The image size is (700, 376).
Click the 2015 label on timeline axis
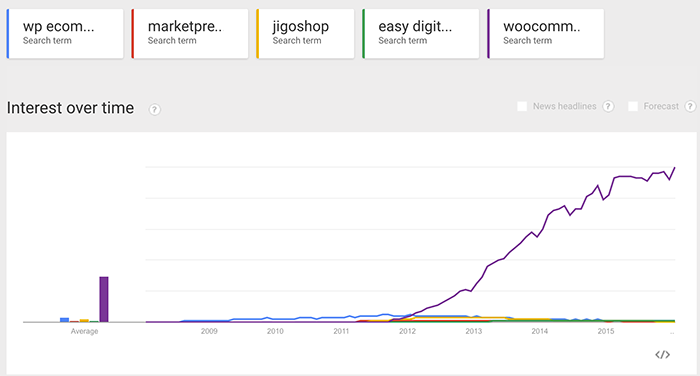(606, 331)
